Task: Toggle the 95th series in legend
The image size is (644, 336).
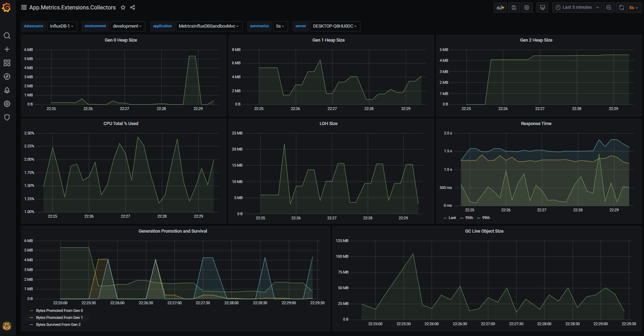Action: pos(469,218)
